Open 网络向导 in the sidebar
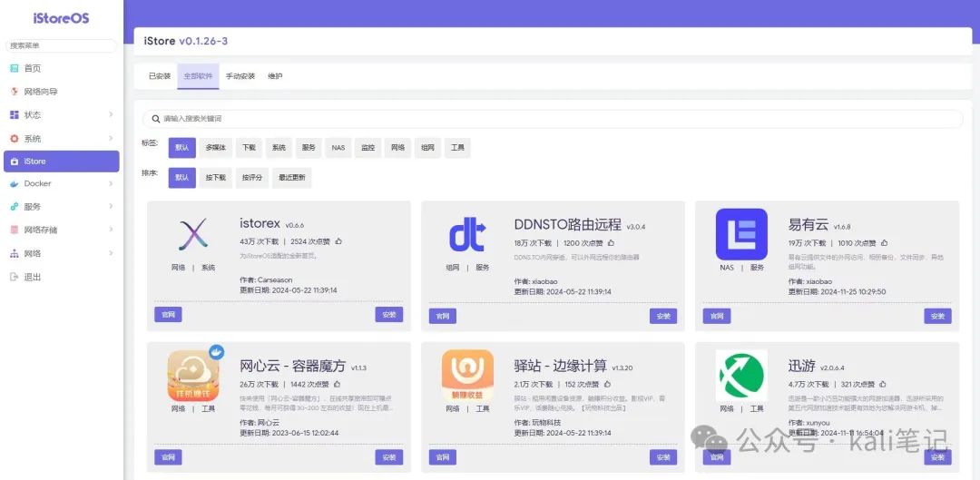The width and height of the screenshot is (980, 480). pos(62,92)
